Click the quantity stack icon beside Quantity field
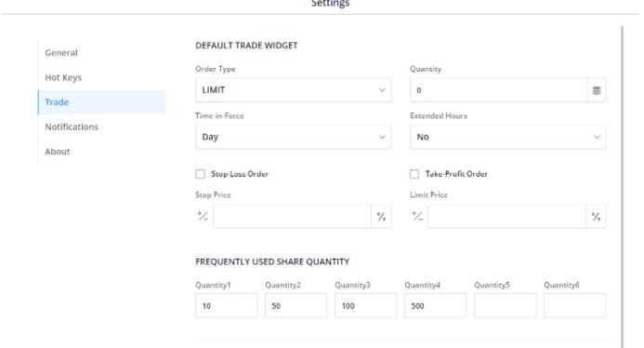 (x=597, y=90)
